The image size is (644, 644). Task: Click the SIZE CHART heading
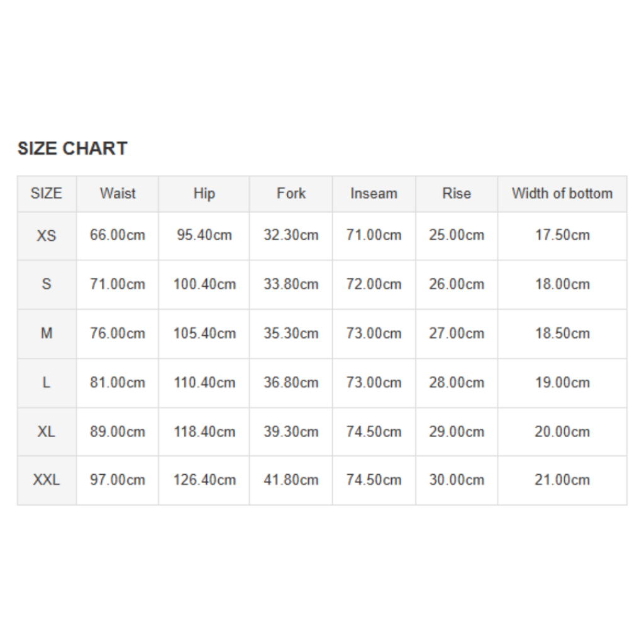[x=72, y=148]
